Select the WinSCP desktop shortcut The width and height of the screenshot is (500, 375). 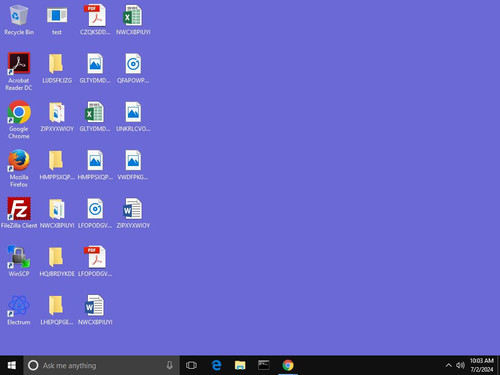click(19, 261)
